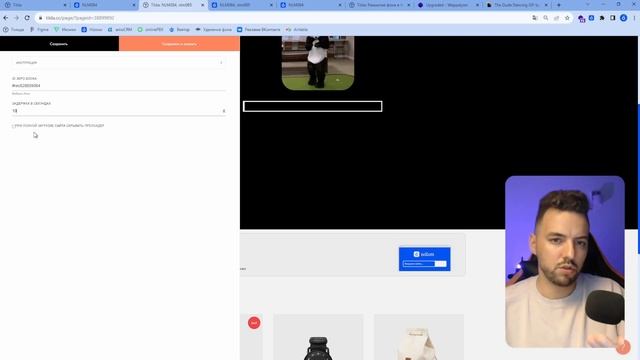Click the blue preloader preview thumbnail

pos(424,259)
